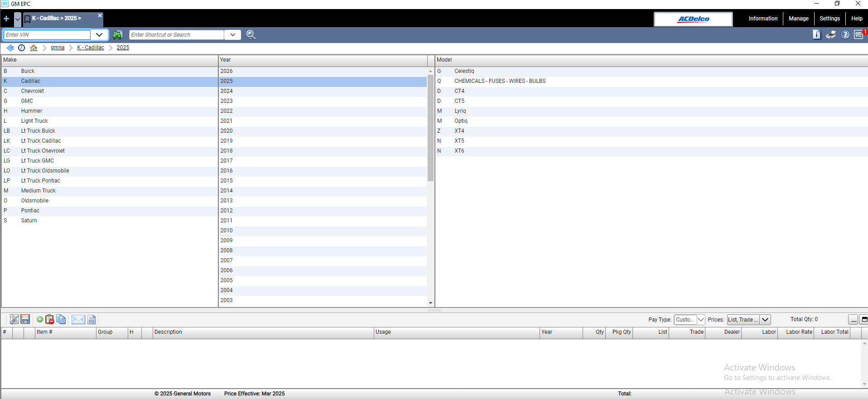Click the Item # column header
The height and width of the screenshot is (399, 868).
click(x=66, y=332)
